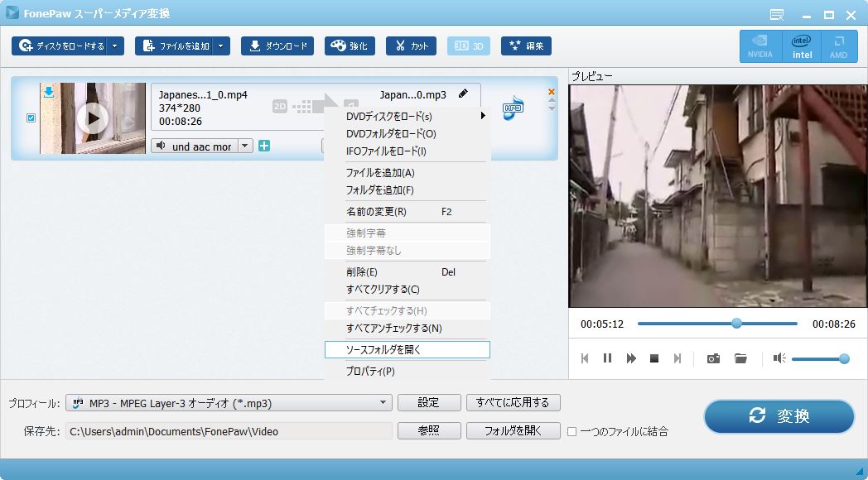Skip to the next item in the preview
This screenshot has width=868, height=480.
click(677, 358)
